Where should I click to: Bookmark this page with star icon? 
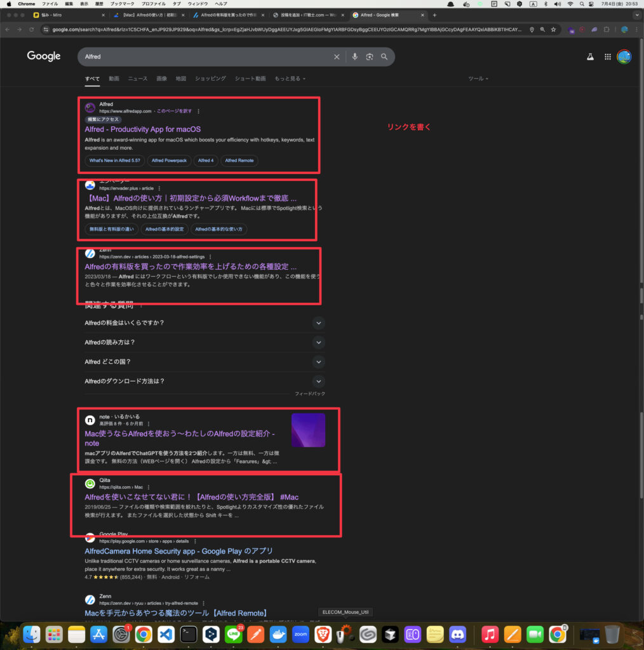point(554,29)
